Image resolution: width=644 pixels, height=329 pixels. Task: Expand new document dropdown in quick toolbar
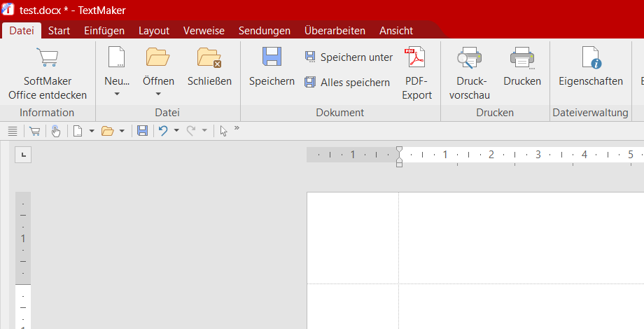point(92,131)
